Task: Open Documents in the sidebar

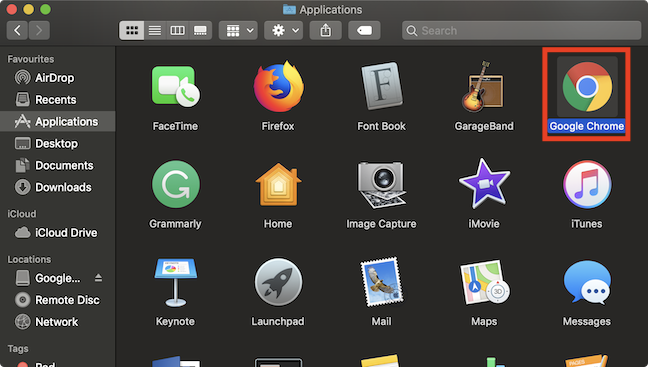Action: pyautogui.click(x=58, y=165)
